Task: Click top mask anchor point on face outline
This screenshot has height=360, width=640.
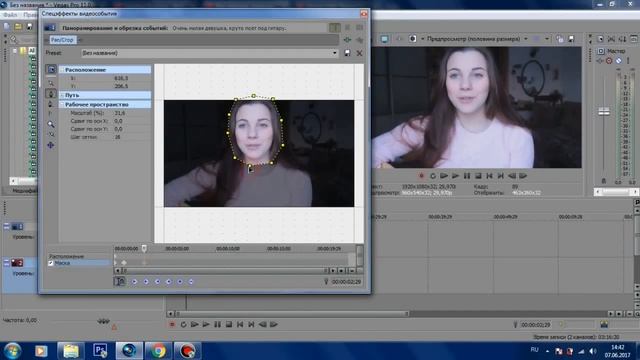Action: pyautogui.click(x=253, y=96)
